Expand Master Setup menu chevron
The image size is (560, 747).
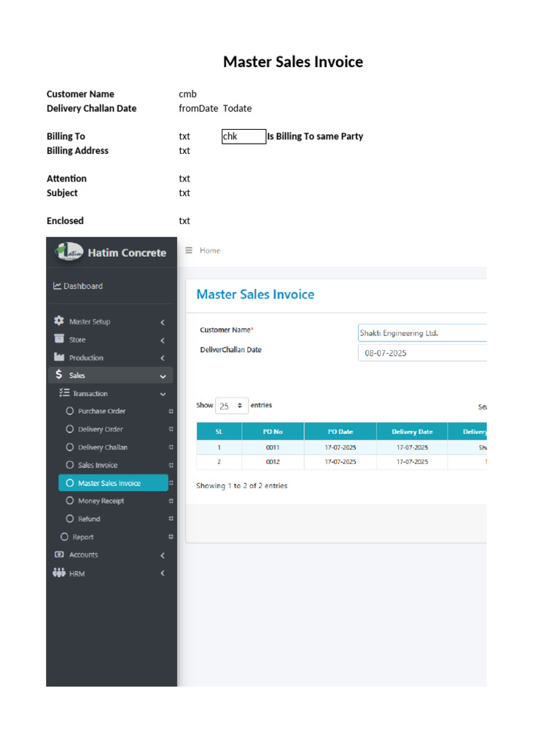pos(163,322)
